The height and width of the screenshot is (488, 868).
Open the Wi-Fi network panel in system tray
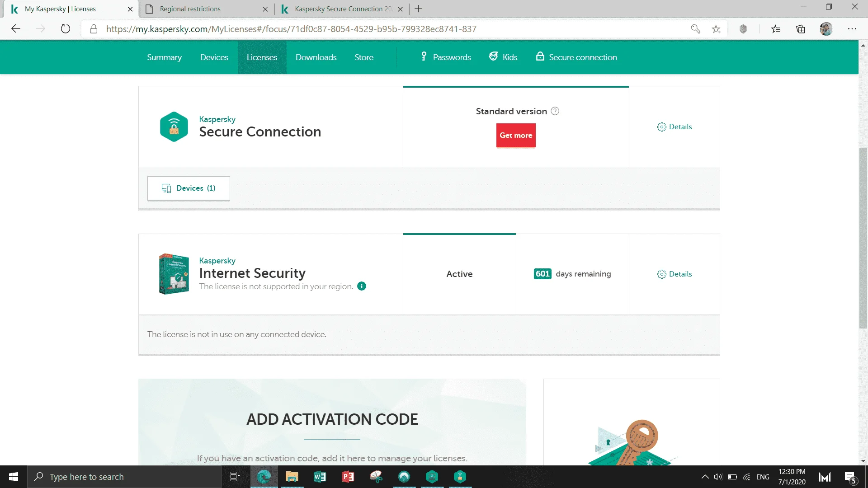point(746,477)
